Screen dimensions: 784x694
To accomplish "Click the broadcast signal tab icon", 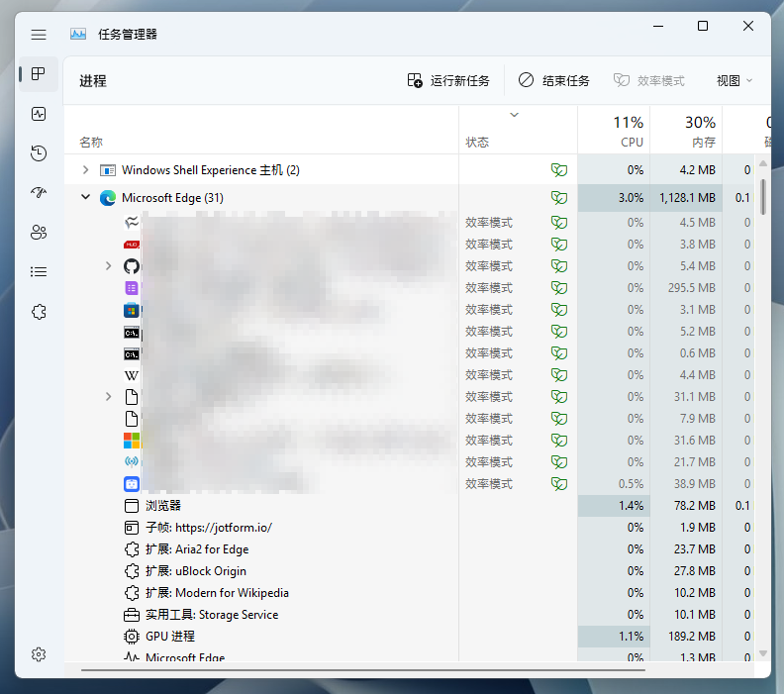I will pyautogui.click(x=132, y=461).
